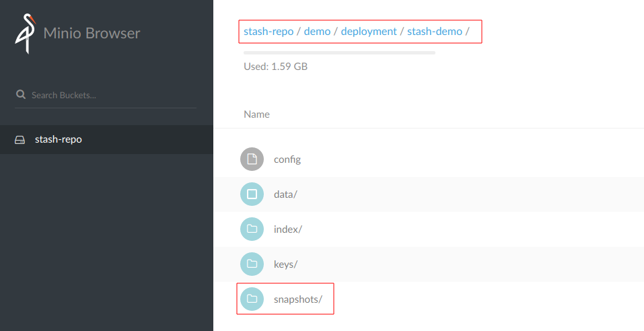Open the index/ folder
The height and width of the screenshot is (331, 644).
click(288, 229)
